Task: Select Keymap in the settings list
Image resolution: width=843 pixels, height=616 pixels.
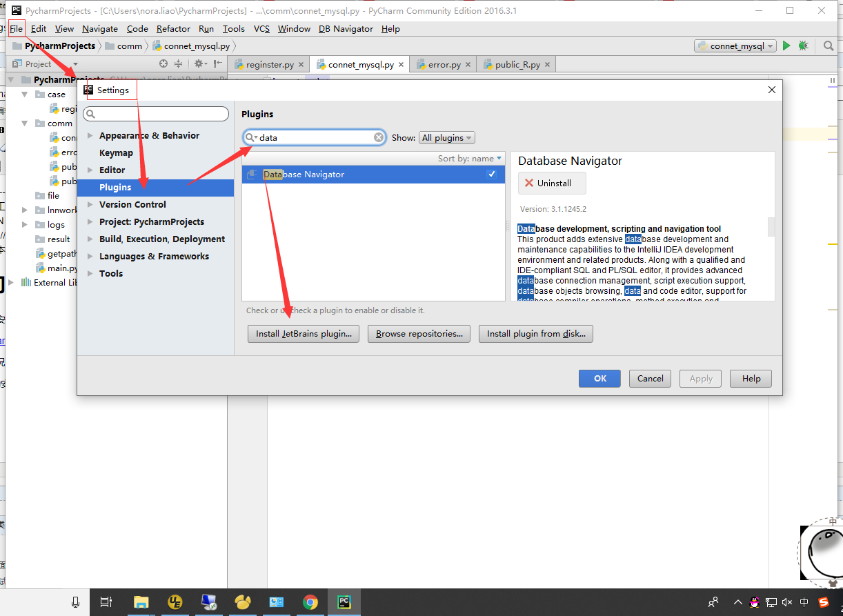Action: [x=116, y=152]
